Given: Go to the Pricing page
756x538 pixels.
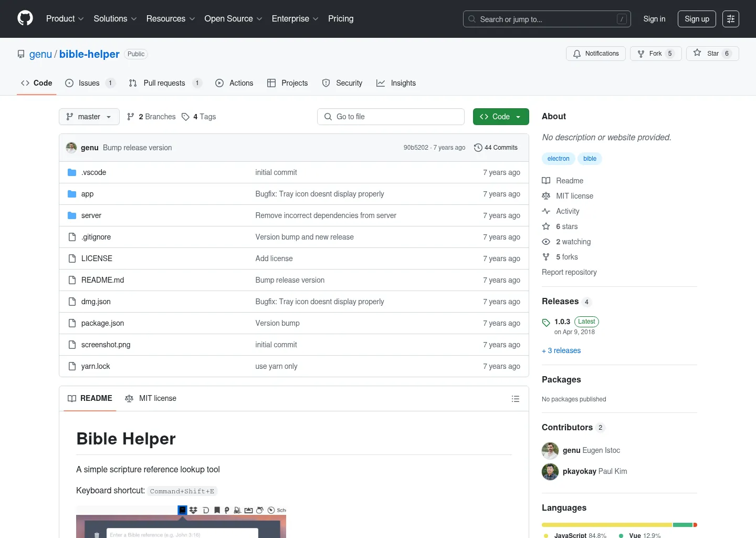Looking at the screenshot, I should 341,19.
